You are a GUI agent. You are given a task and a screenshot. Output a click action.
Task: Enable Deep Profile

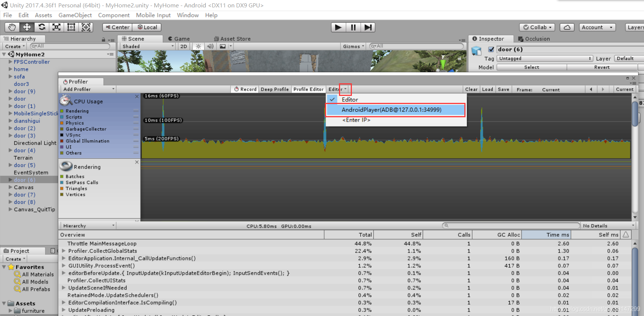point(275,89)
